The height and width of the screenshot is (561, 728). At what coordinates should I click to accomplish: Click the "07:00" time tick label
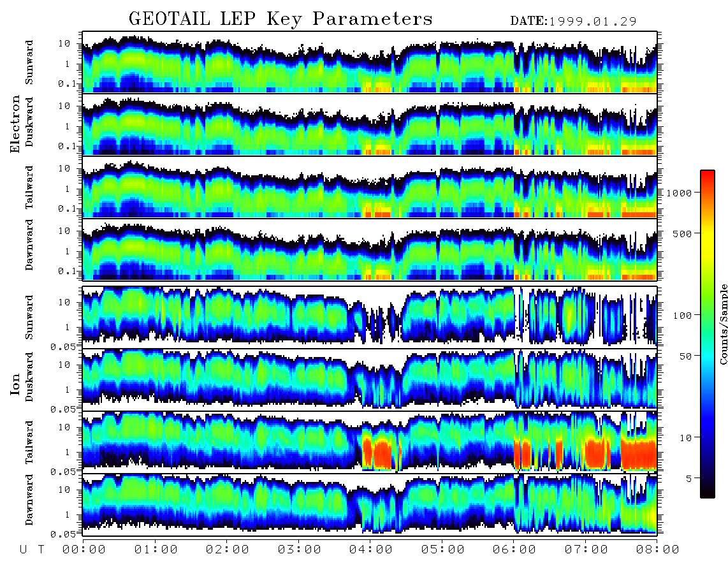point(586,550)
